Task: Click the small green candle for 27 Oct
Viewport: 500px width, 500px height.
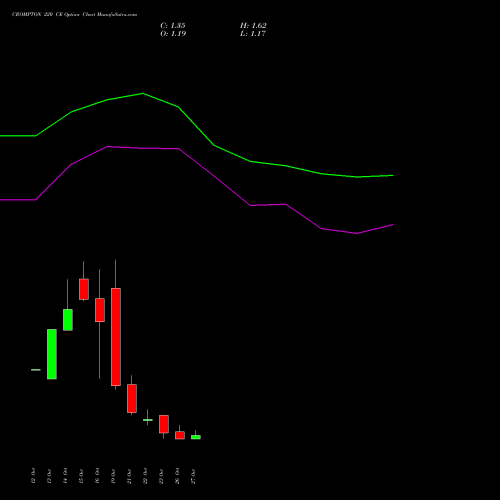Action: tap(196, 437)
